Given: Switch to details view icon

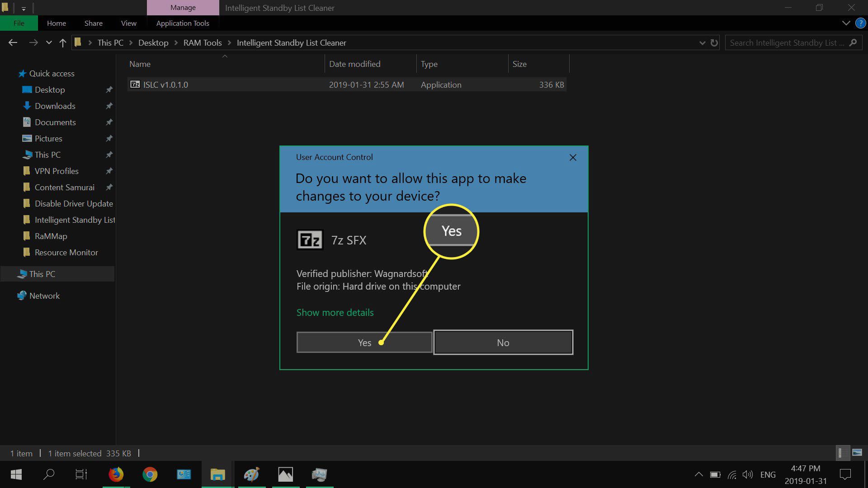Looking at the screenshot, I should pos(842,452).
